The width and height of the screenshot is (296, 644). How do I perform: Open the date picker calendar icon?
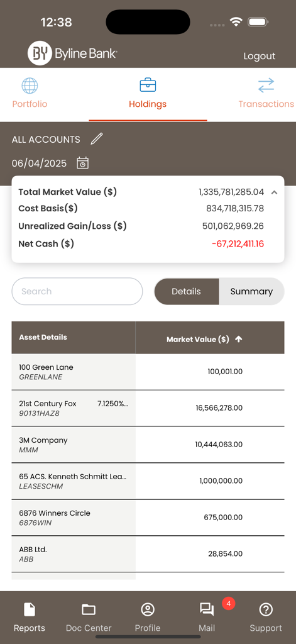tap(82, 163)
